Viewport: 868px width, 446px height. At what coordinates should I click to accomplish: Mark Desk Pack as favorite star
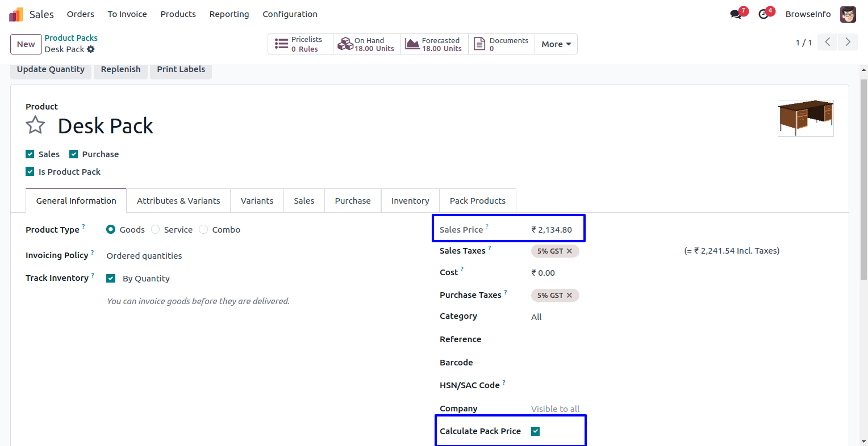tap(35, 125)
